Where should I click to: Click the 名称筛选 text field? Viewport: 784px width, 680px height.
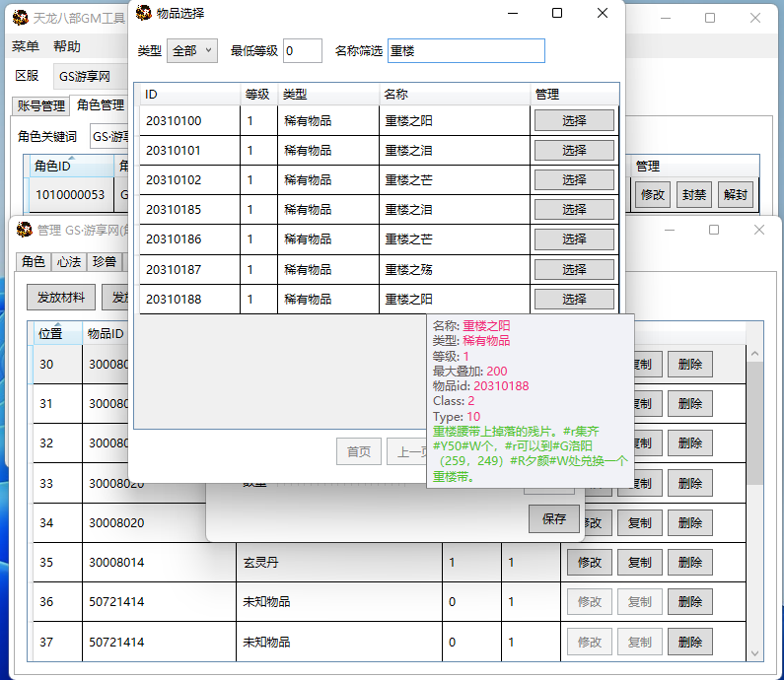[465, 51]
